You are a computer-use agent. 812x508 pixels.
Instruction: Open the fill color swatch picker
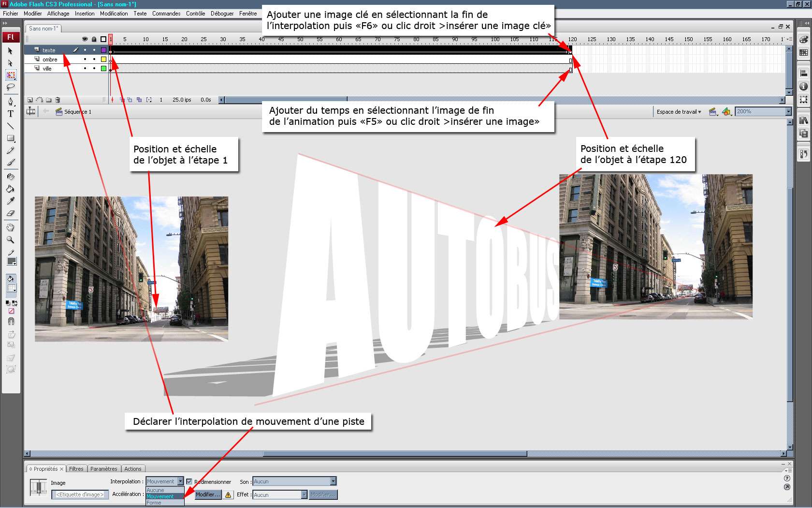(x=12, y=289)
